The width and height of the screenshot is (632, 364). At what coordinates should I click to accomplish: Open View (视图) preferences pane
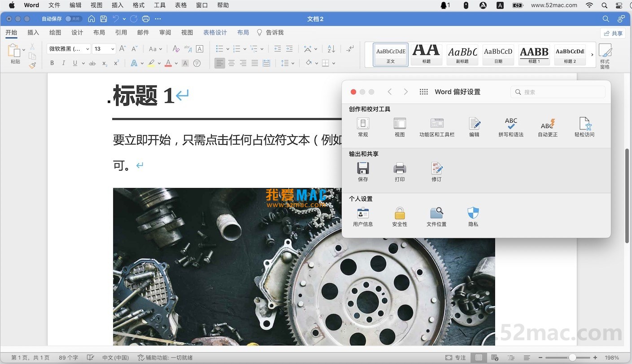tap(400, 127)
